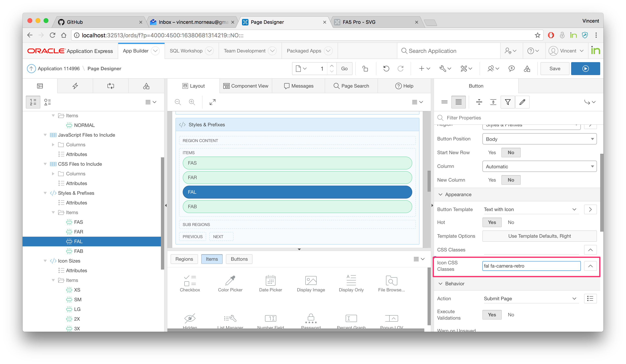Set Hot to No
The image size is (626, 364).
tap(511, 222)
